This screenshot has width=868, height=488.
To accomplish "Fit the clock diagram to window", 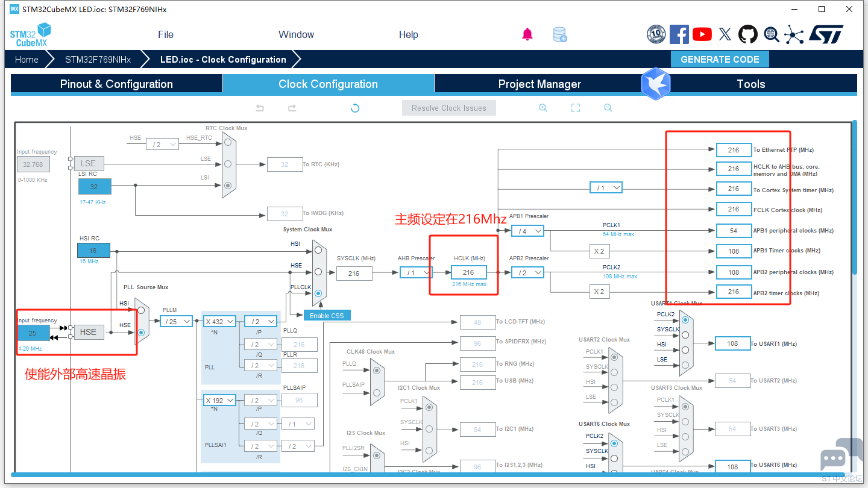I will [576, 108].
